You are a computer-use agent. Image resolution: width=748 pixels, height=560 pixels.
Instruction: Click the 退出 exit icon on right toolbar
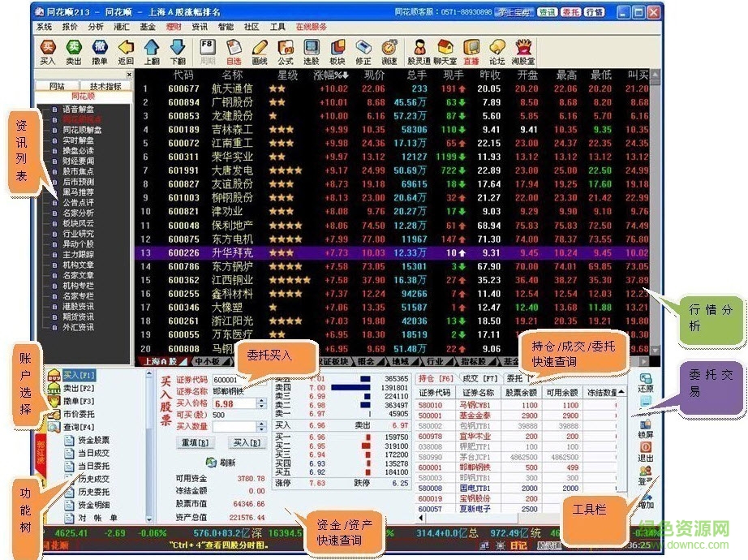[646, 448]
